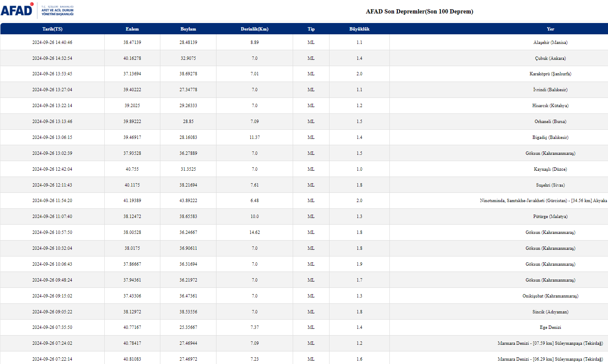The height and width of the screenshot is (364, 608).
Task: Click depth value 14.62
Action: point(255,232)
